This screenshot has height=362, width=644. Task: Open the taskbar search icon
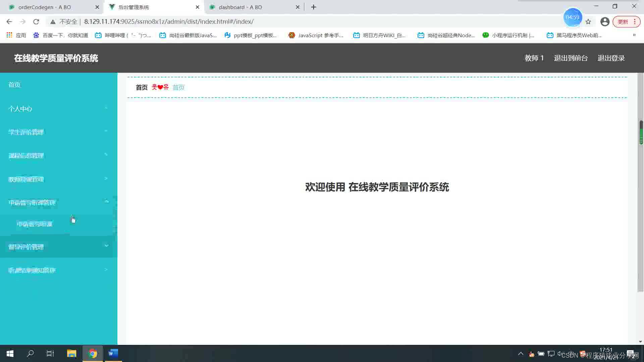pos(31,353)
